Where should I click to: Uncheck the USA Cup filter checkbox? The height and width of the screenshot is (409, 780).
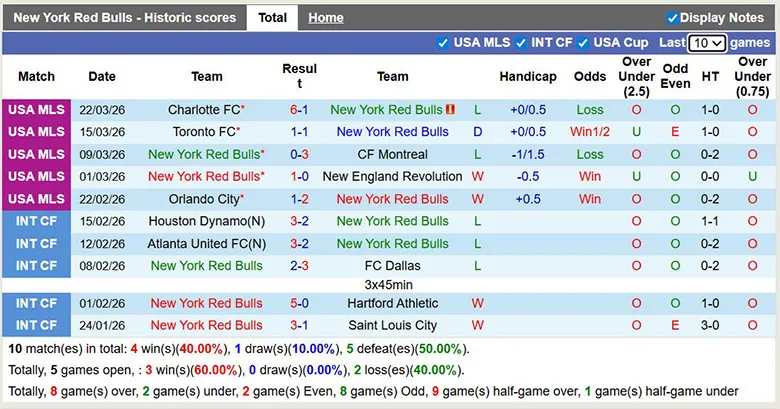click(x=584, y=43)
